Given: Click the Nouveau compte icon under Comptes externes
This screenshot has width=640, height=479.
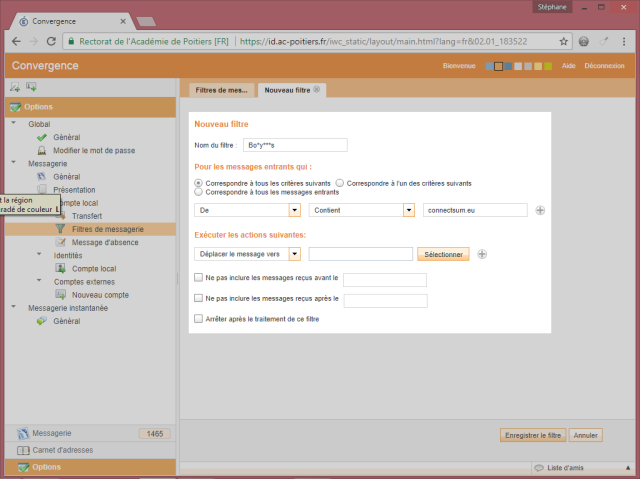Looking at the screenshot, I should tap(60, 295).
